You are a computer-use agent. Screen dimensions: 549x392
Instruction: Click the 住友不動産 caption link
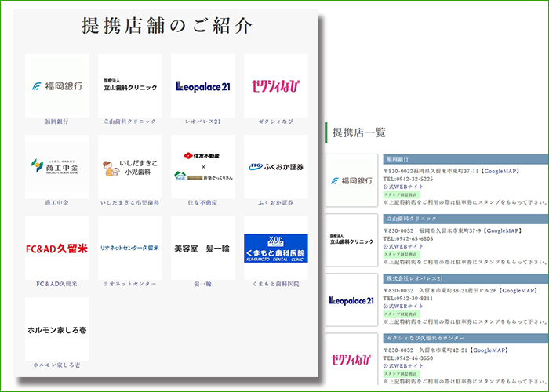[202, 202]
